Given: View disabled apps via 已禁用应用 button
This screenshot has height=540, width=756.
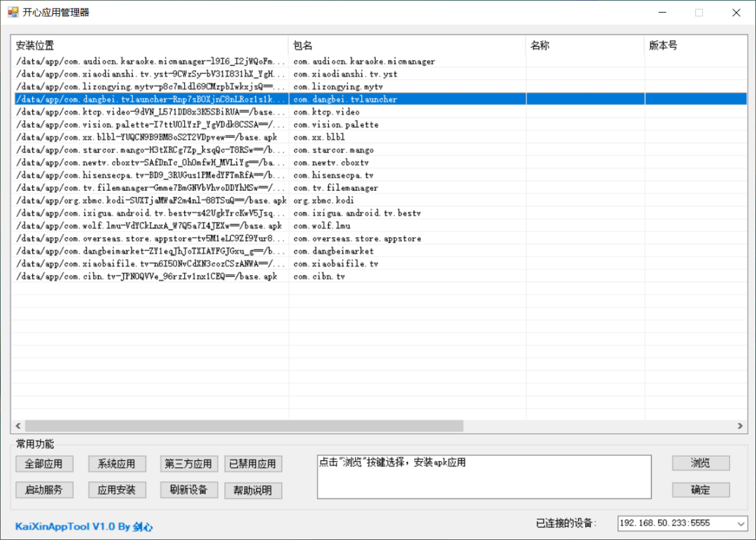Looking at the screenshot, I should [253, 464].
